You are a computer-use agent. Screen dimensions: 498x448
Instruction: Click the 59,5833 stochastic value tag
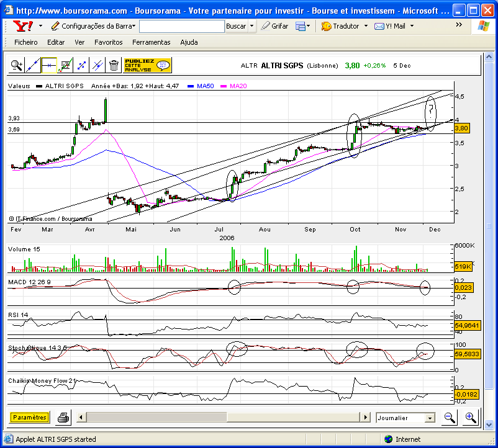(x=467, y=354)
